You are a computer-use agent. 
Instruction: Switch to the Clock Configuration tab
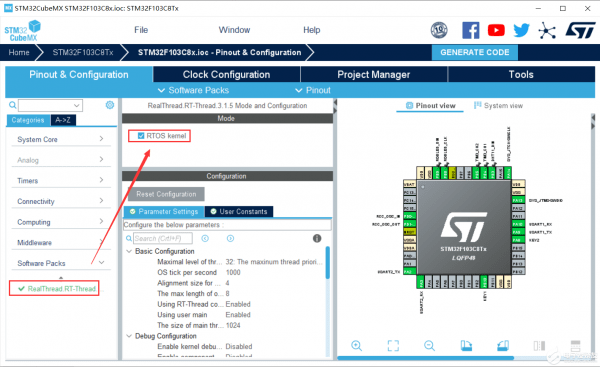[x=227, y=75]
